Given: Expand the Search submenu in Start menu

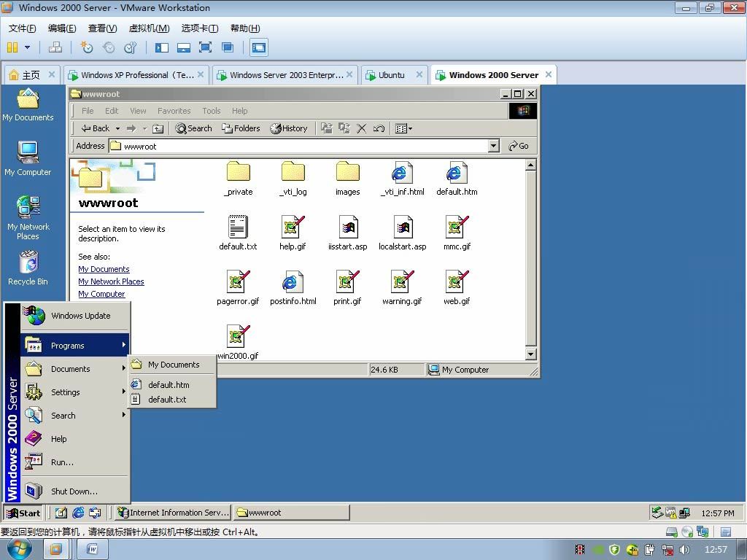Looking at the screenshot, I should point(75,415).
